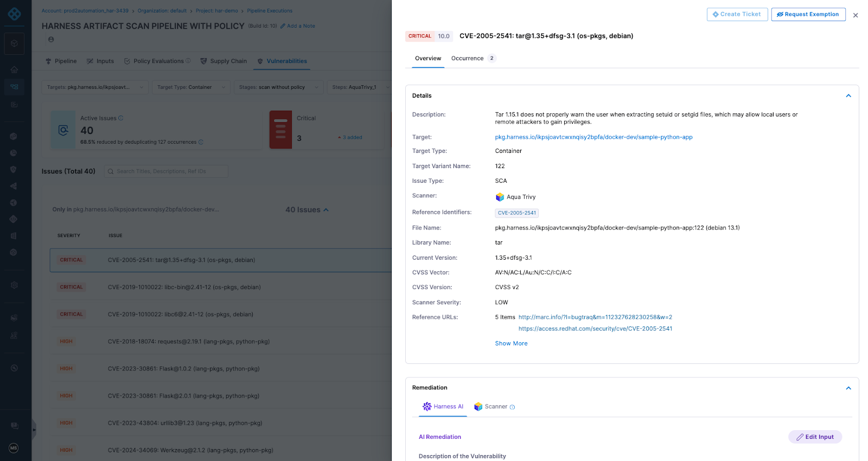Click the red Critical severity tile icon
The height and width of the screenshot is (461, 868).
pyautogui.click(x=280, y=130)
